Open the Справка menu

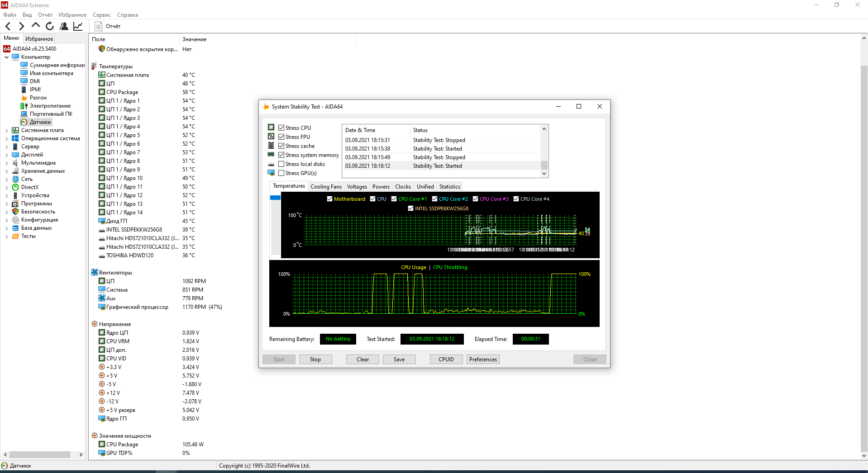point(128,15)
